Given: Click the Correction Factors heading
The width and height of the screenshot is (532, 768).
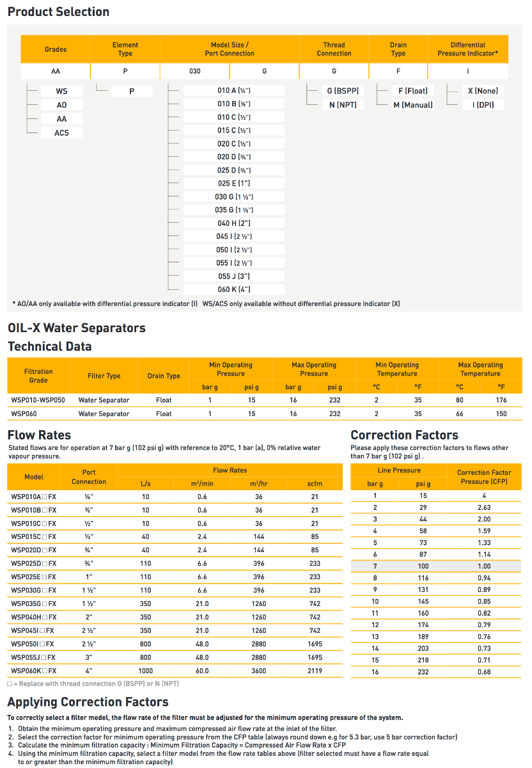Looking at the screenshot, I should pyautogui.click(x=404, y=435).
